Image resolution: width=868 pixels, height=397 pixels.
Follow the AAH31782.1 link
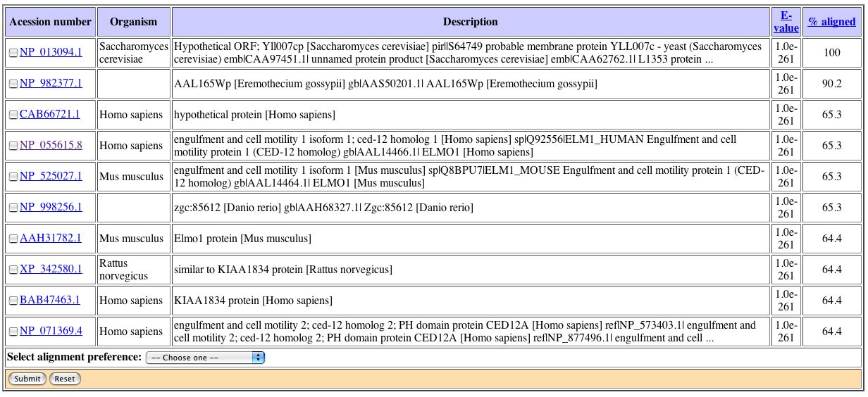pyautogui.click(x=51, y=238)
